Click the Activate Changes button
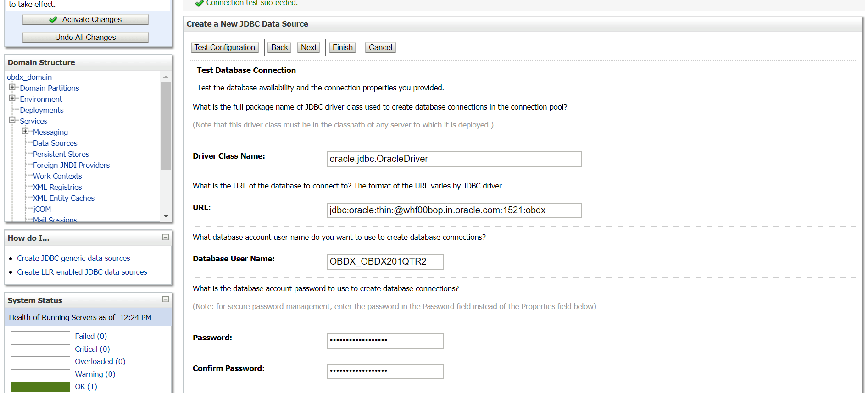Viewport: 868px width, 393px height. pos(85,19)
